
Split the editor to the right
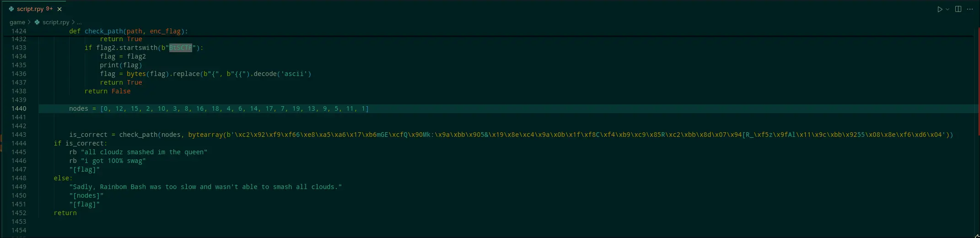pyautogui.click(x=958, y=9)
